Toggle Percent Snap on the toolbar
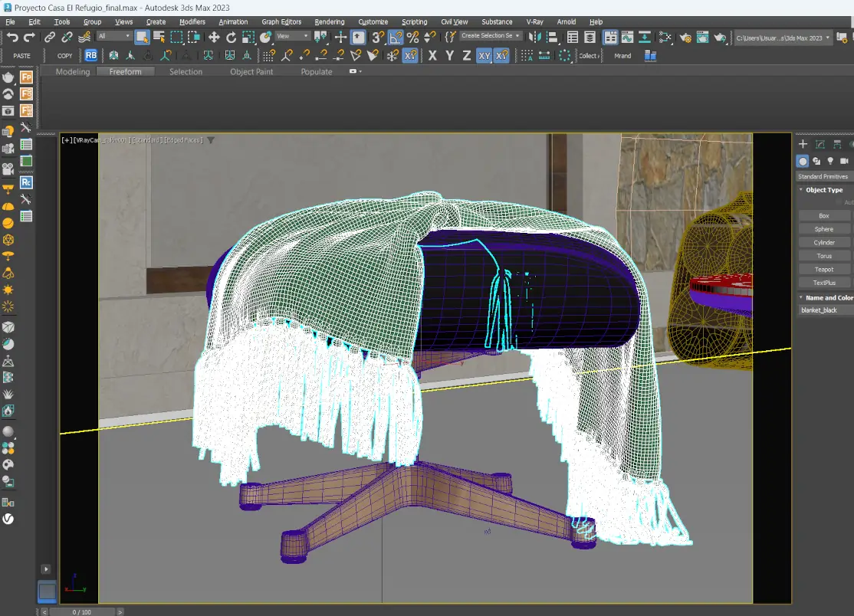 (413, 37)
